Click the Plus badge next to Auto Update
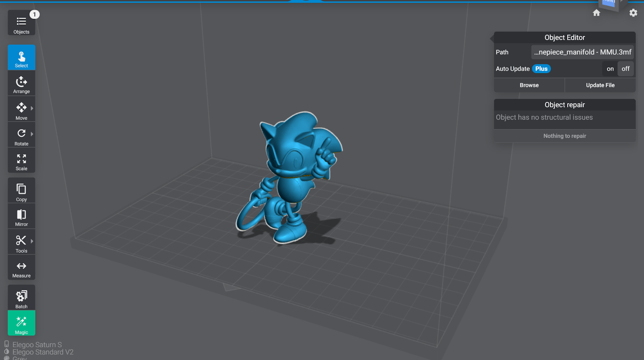Viewport: 644px width, 360px height. pos(541,69)
